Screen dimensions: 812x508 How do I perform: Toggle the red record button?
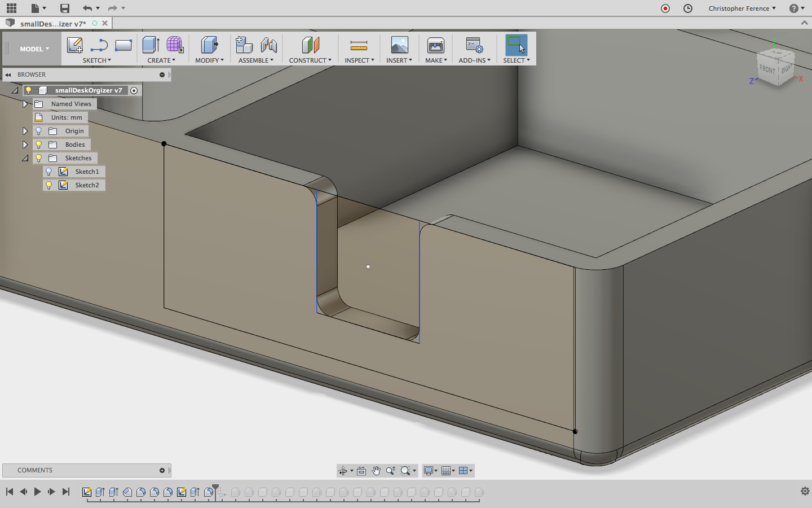tap(665, 8)
